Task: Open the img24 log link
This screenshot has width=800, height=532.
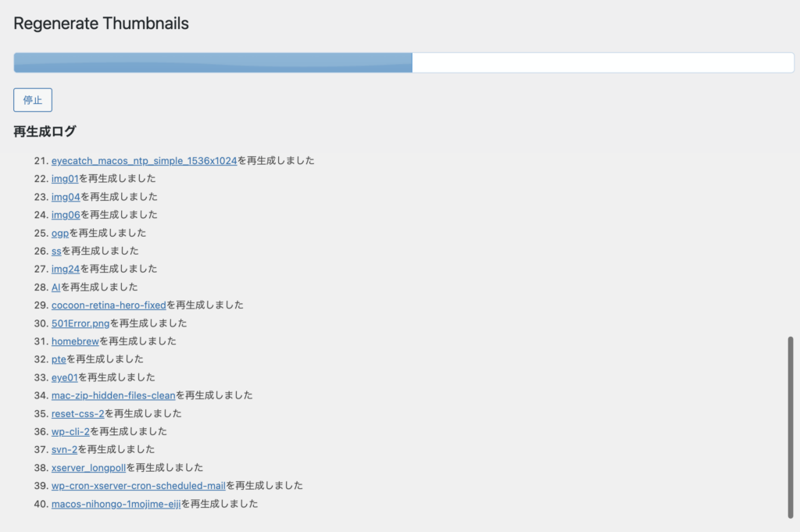Action: click(66, 269)
